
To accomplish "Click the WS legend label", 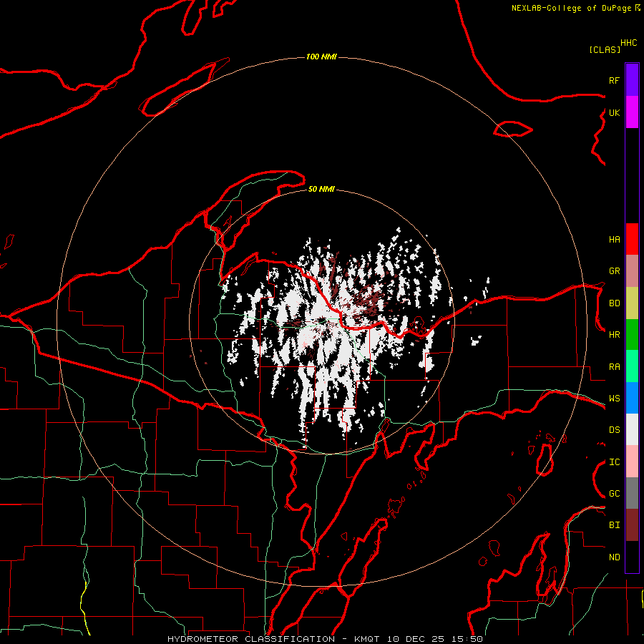I will click(x=614, y=399).
